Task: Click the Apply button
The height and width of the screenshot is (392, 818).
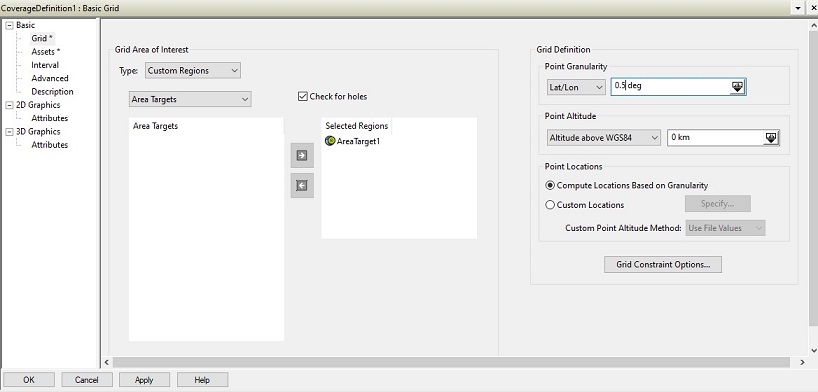Action: pyautogui.click(x=144, y=380)
